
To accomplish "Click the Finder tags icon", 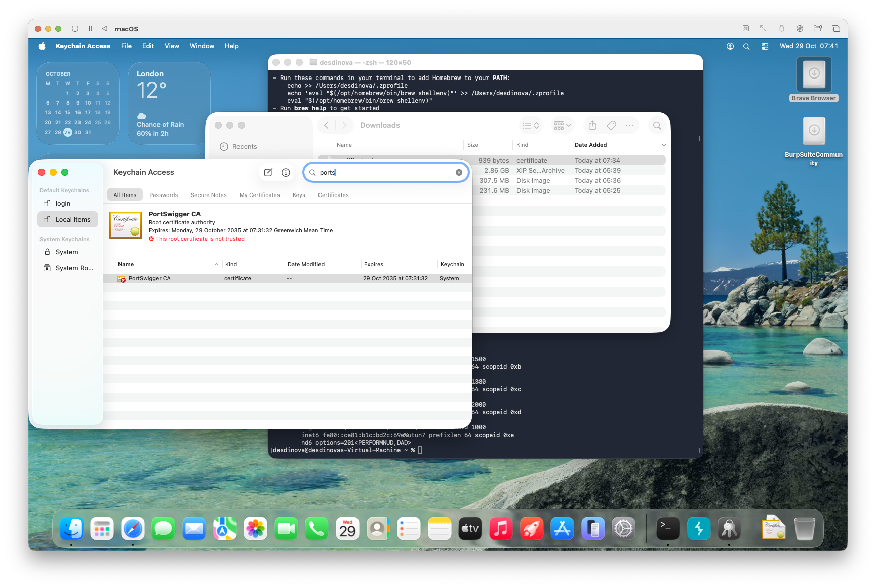I will [611, 125].
